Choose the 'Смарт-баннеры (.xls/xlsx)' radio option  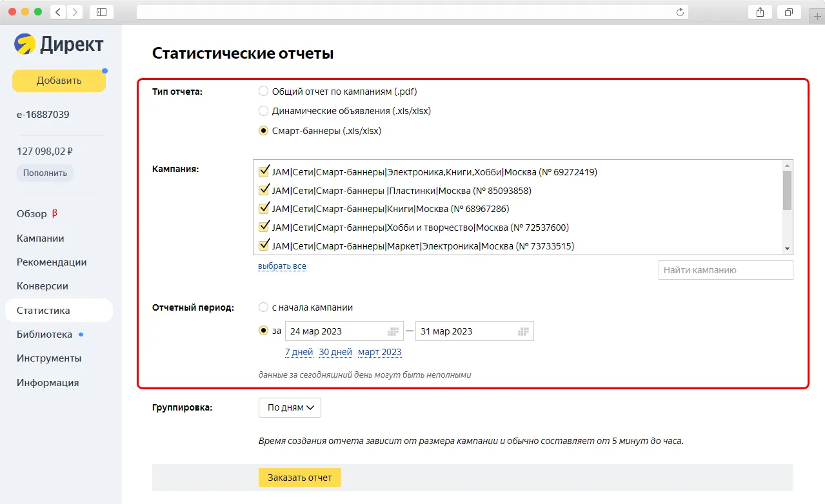coord(263,131)
